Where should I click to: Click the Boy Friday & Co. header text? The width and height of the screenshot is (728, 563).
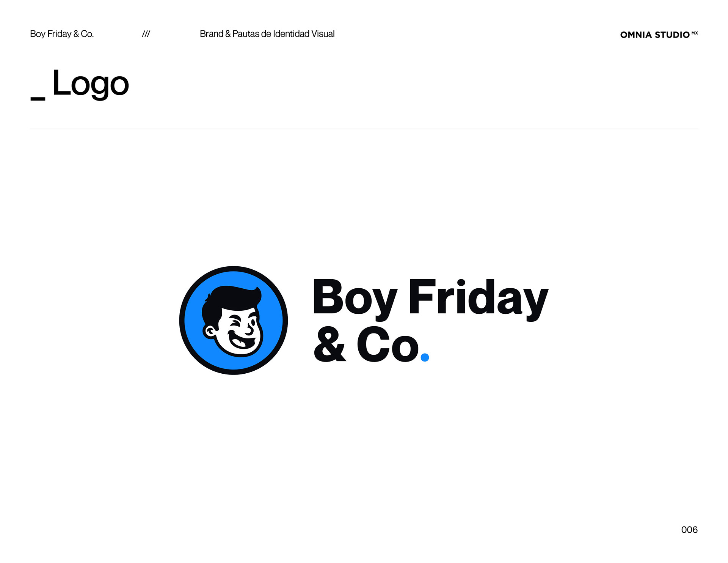(x=62, y=34)
